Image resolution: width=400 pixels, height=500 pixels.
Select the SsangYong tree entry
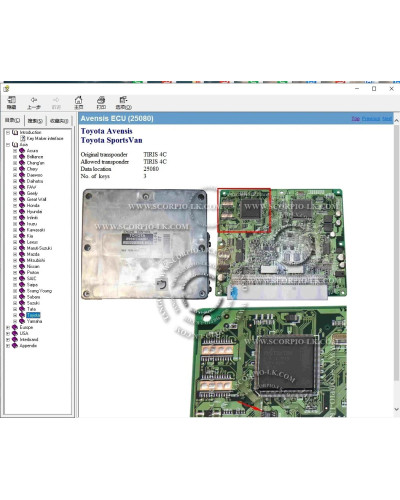pos(39,291)
